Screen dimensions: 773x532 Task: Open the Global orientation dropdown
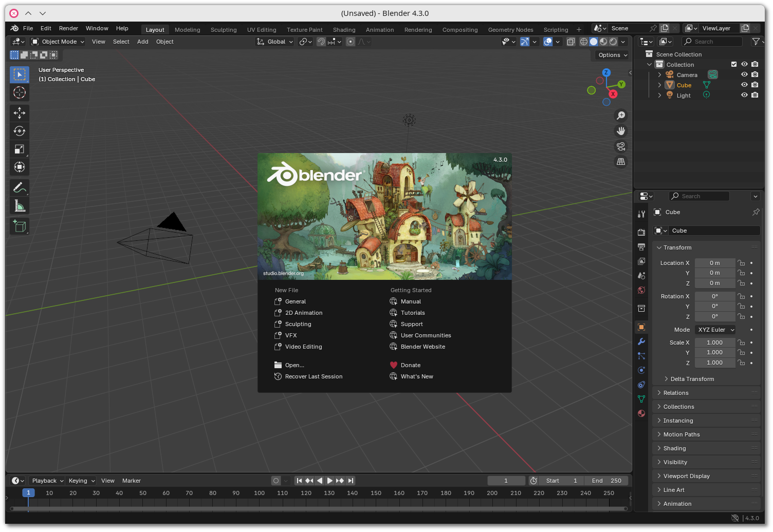[275, 42]
